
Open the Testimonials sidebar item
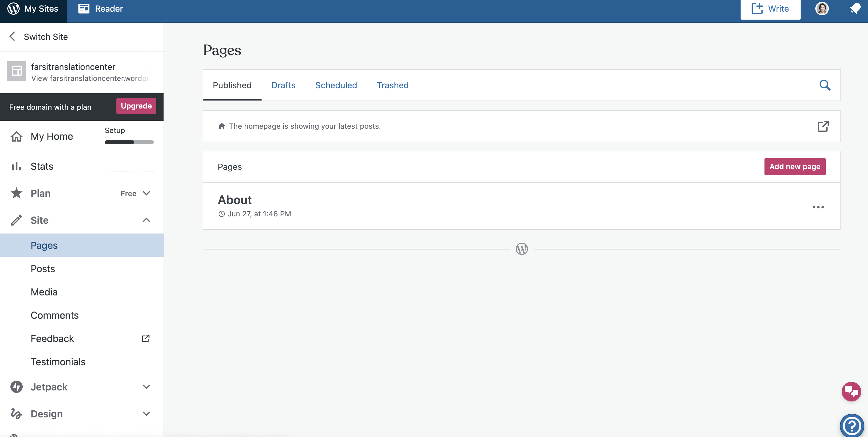tap(82, 362)
